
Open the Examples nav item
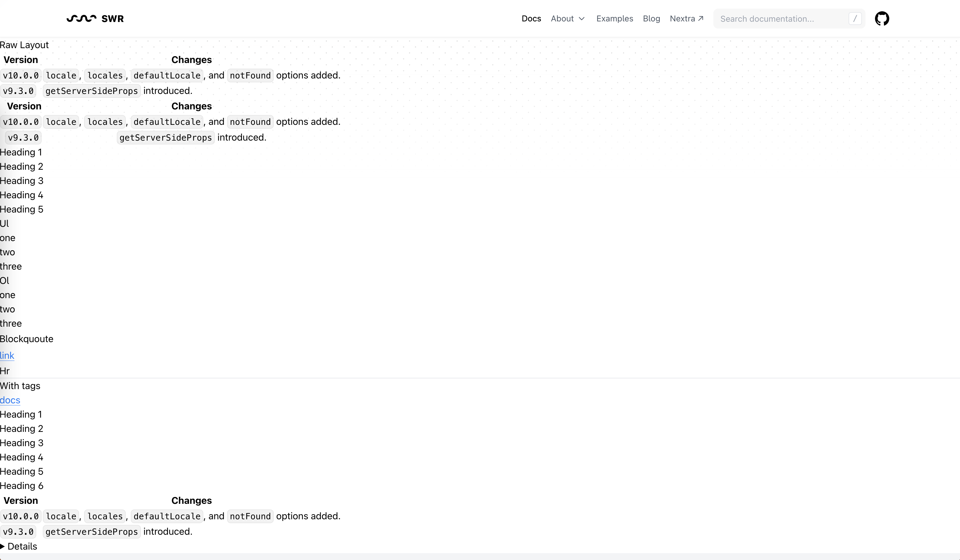point(614,19)
